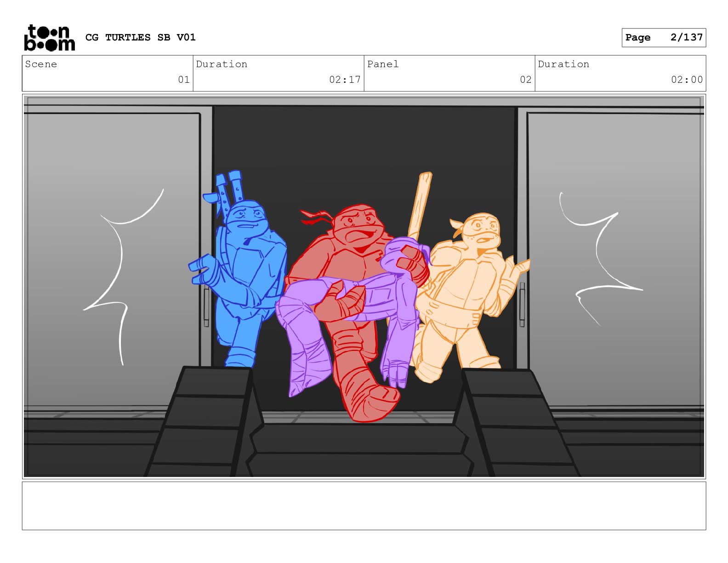Screen dimensions: 728x563
Task: Click the scene duration '02:17'
Action: coord(345,80)
